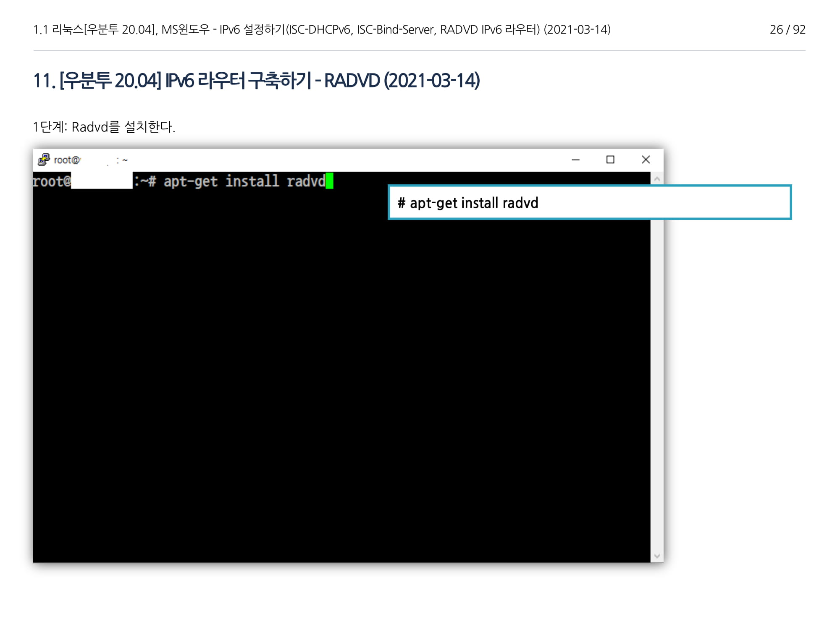Maximize the PuTTY terminal window
Image resolution: width=840 pixels, height=630 pixels.
point(610,160)
